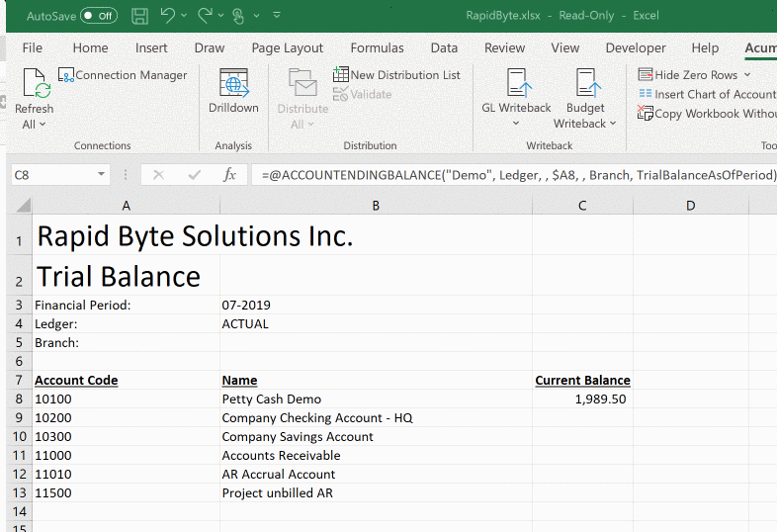Screen dimensions: 777x532
Task: Open the Touch/Mouse mode dropdown arrow
Action: coord(256,16)
